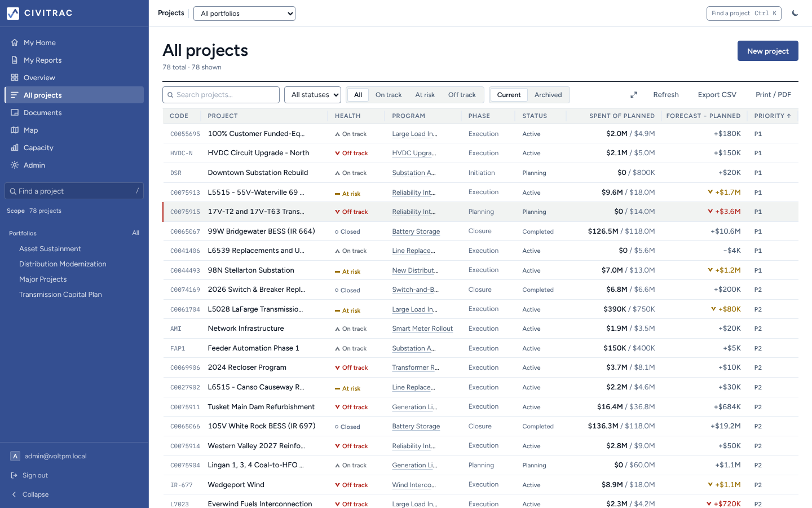This screenshot has width=812, height=508.
Task: Select the All health filter
Action: pyautogui.click(x=358, y=95)
